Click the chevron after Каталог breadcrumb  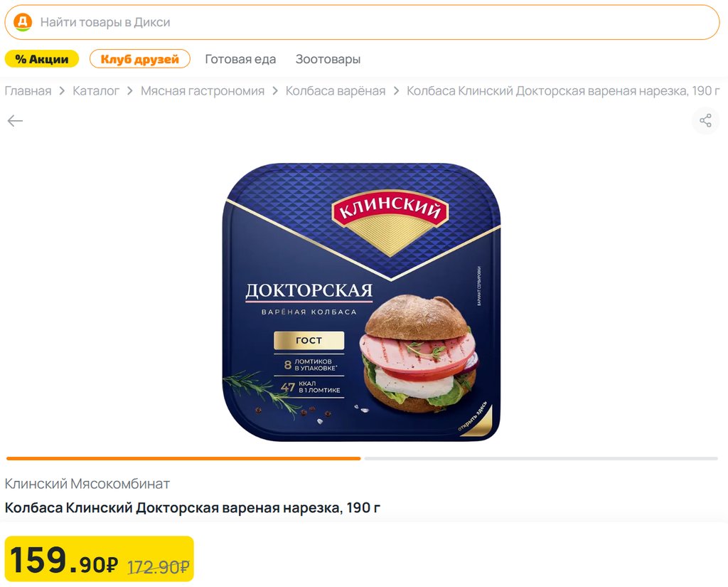[x=130, y=90]
